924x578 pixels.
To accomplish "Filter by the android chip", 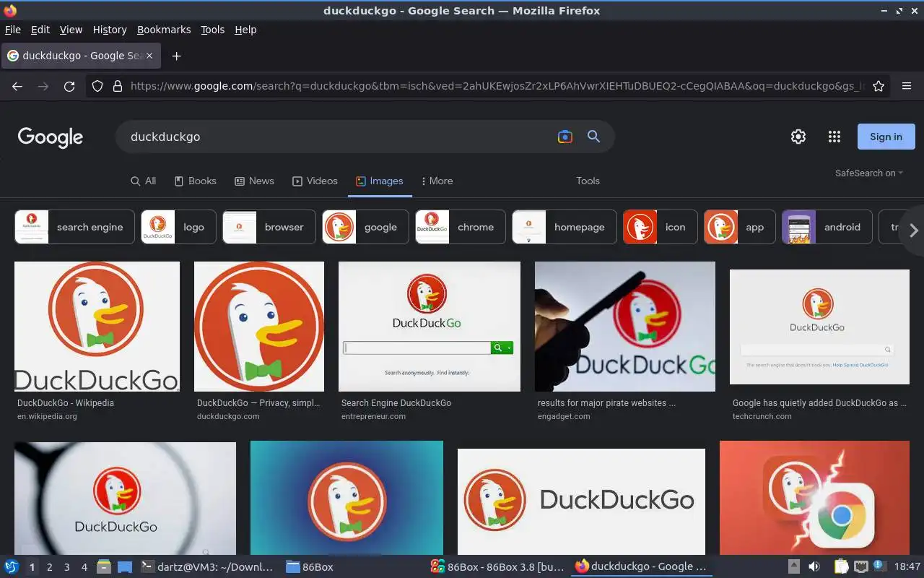I will 827,227.
